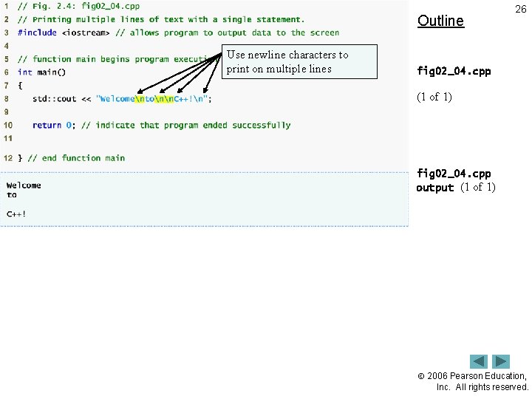Select comment 'indicate that program ended successfully'

(x=193, y=125)
